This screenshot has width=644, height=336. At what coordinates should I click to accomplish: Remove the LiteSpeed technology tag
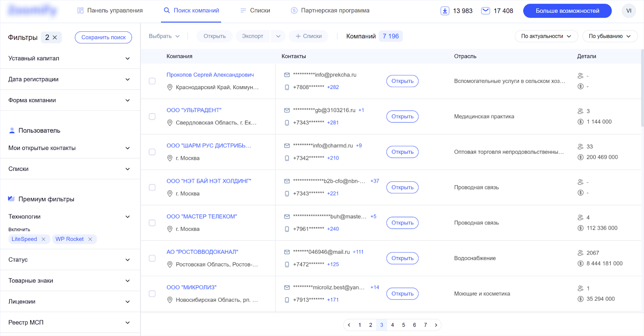(43, 239)
